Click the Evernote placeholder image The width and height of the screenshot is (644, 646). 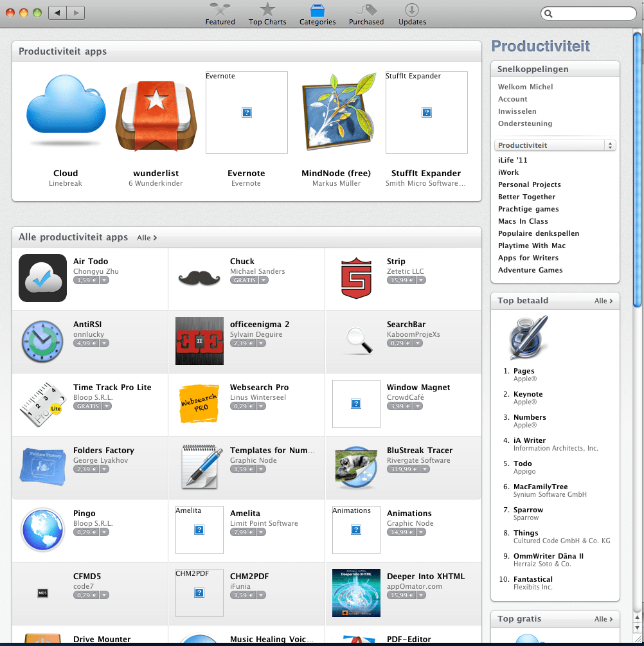click(x=246, y=112)
